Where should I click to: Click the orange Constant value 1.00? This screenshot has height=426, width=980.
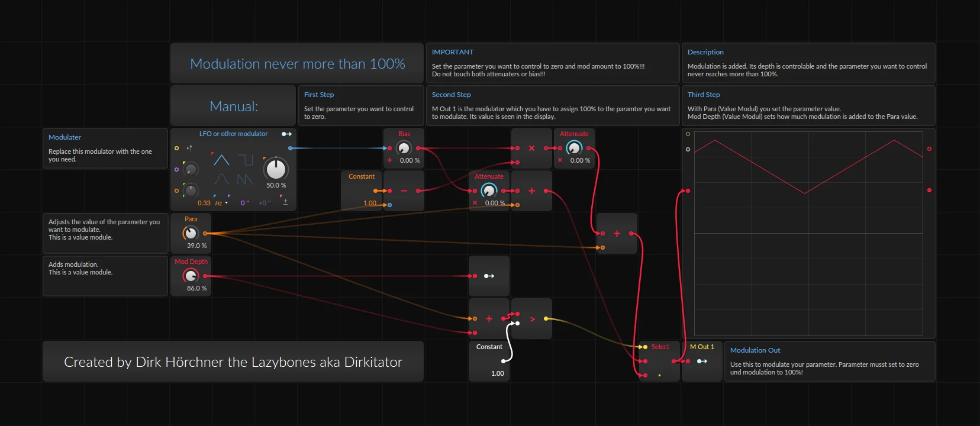tap(370, 203)
